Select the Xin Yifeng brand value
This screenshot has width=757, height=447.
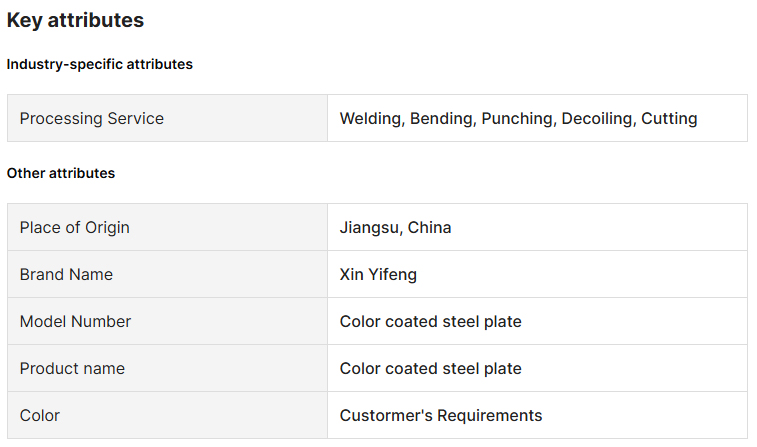tap(378, 274)
